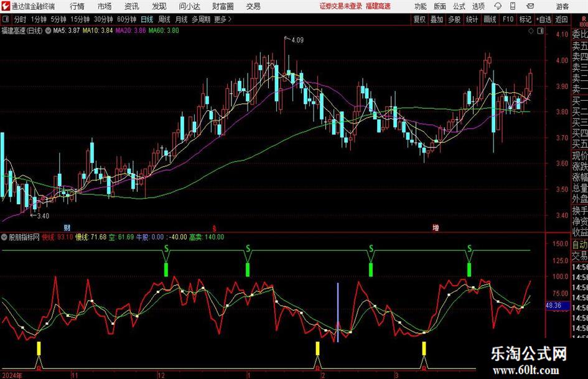
Task: Open the 交易 menu
Action: click(x=253, y=6)
